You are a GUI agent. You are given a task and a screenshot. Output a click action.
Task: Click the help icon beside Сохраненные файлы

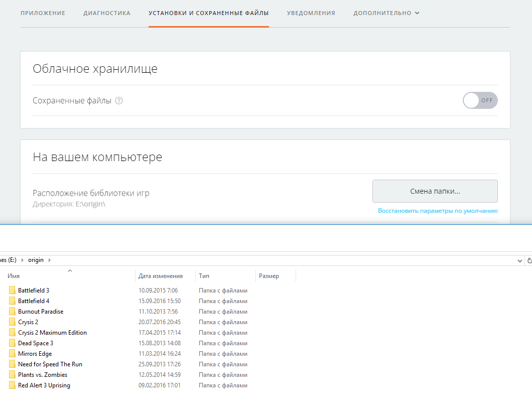[x=119, y=101]
